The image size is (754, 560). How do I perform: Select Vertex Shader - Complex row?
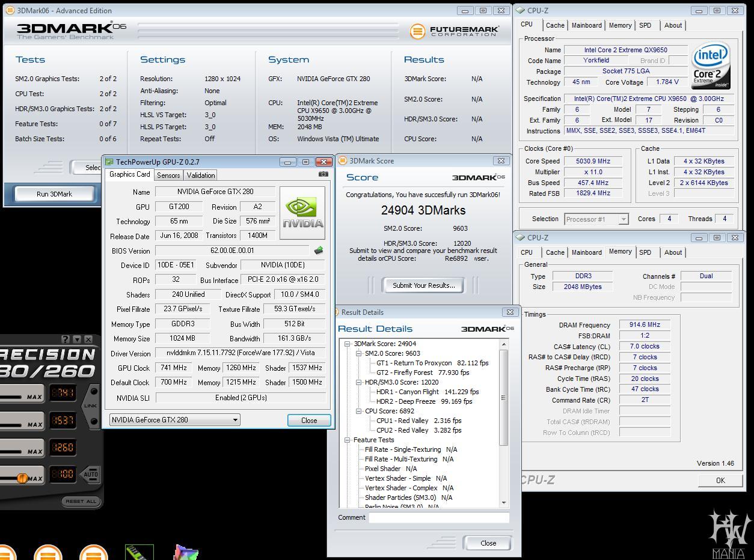coord(409,488)
